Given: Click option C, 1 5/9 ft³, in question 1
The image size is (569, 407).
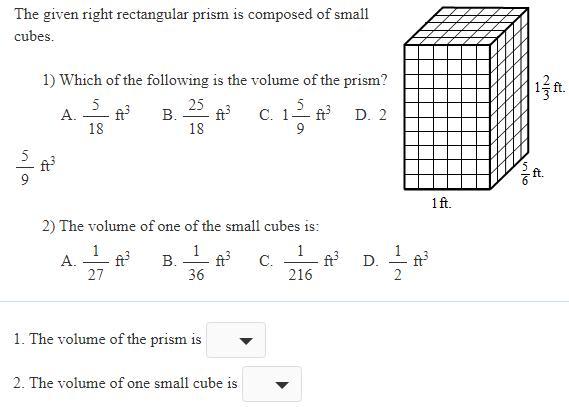Looking at the screenshot, I should click(295, 116).
